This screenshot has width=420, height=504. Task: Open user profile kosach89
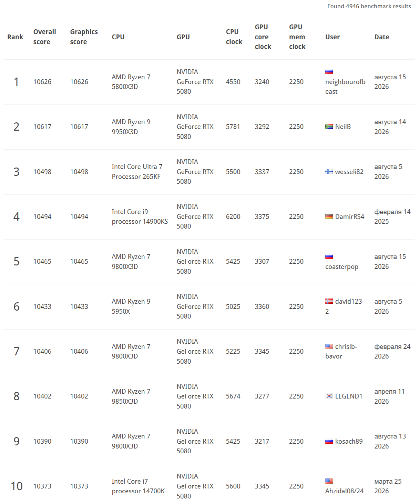[x=349, y=441]
